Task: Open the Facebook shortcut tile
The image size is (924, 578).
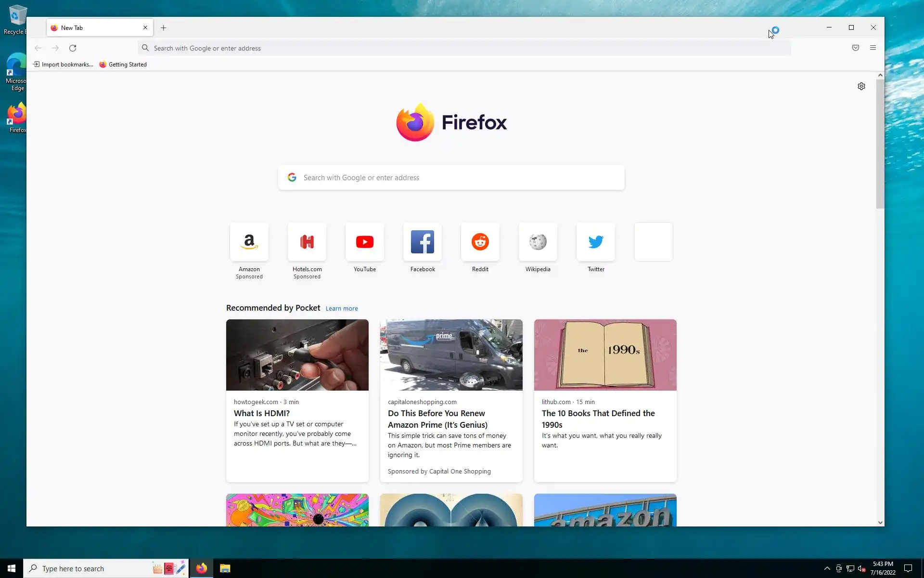Action: tap(422, 242)
